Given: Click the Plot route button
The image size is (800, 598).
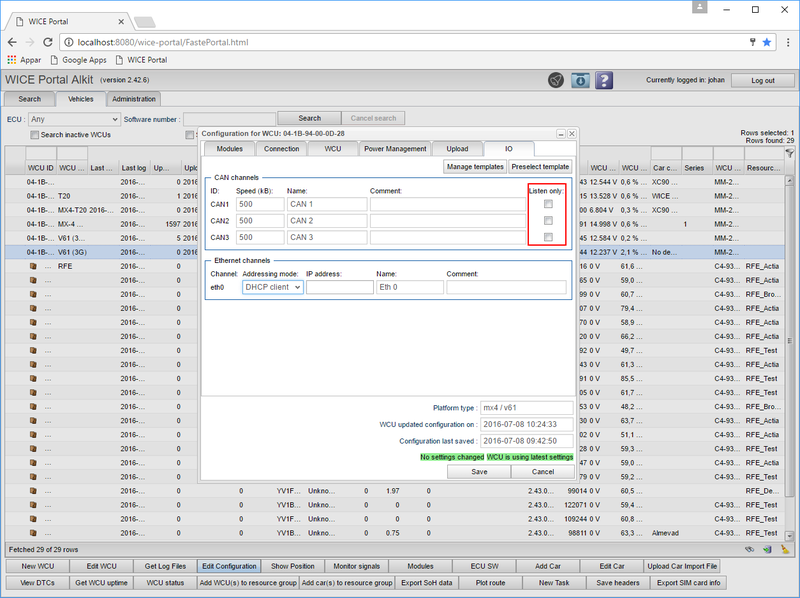Looking at the screenshot, I should point(490,583).
